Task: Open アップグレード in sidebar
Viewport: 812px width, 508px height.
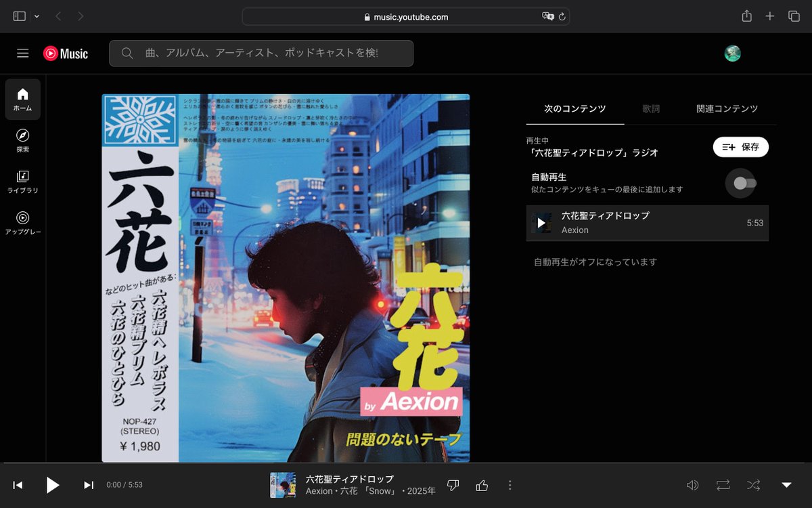Action: pyautogui.click(x=23, y=223)
